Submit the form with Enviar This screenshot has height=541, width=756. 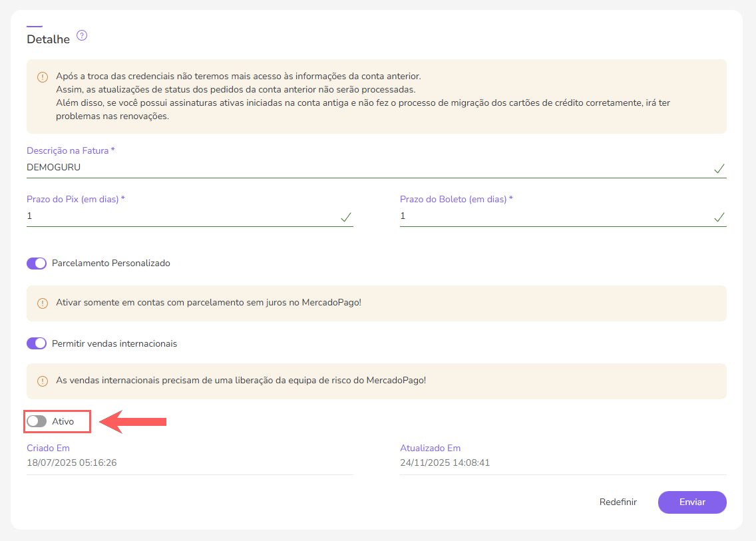(691, 502)
